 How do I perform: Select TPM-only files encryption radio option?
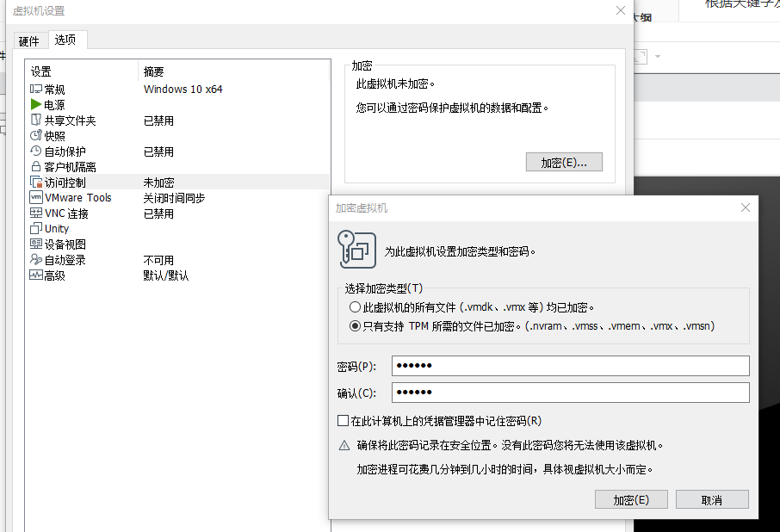tap(355, 326)
